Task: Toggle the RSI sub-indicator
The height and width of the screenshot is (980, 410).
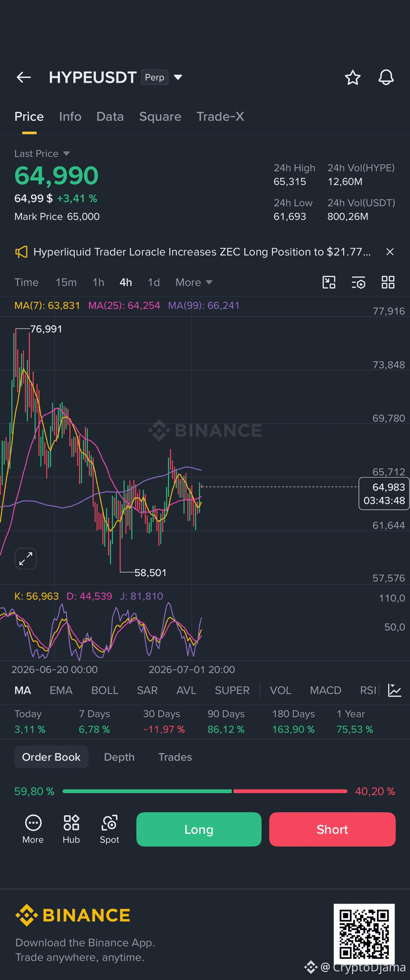Action: 368,690
